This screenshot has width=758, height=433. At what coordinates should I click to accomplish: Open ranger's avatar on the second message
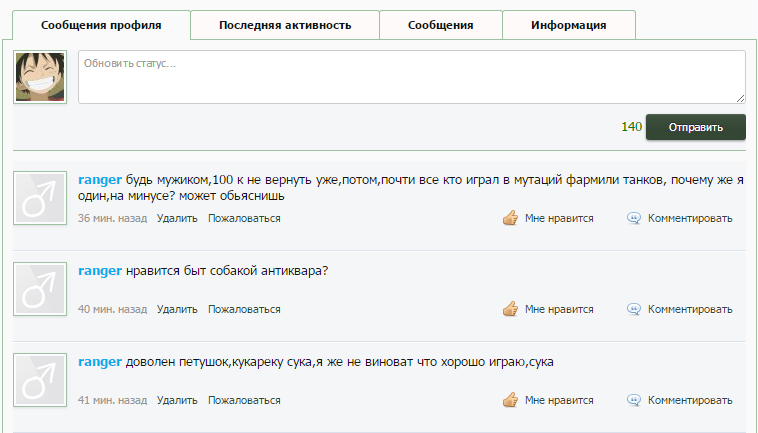(40, 288)
